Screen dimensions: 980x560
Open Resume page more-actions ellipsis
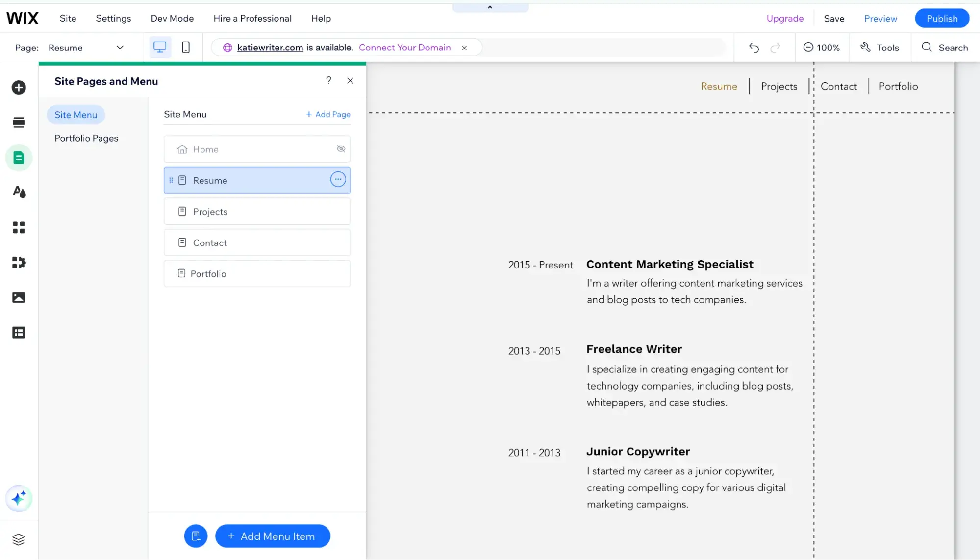(x=338, y=180)
